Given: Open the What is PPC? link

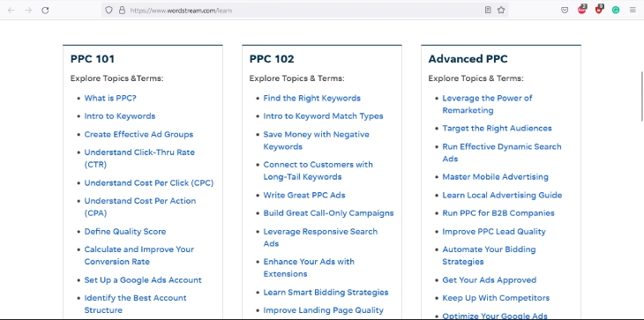Looking at the screenshot, I should coord(110,98).
